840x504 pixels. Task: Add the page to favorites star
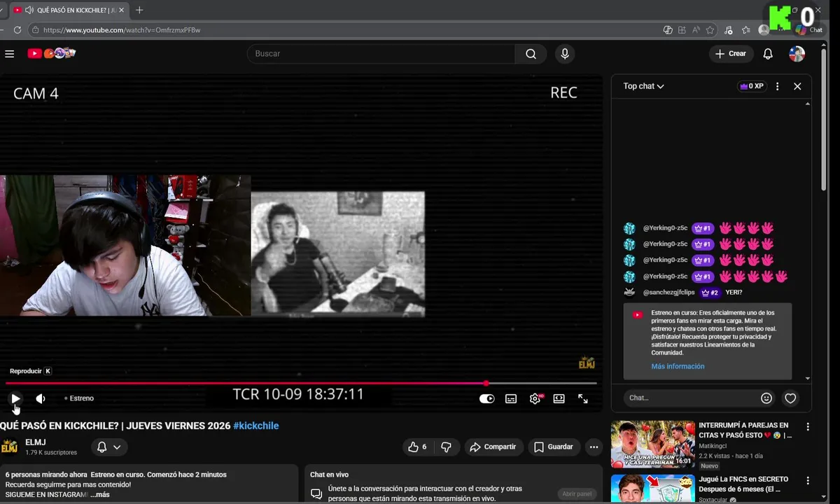point(710,30)
